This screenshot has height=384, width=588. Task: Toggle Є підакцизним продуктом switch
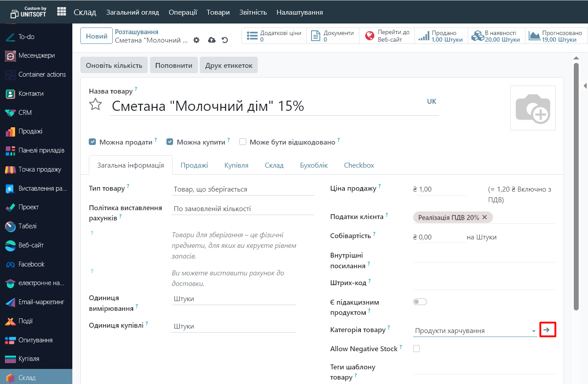[420, 302]
